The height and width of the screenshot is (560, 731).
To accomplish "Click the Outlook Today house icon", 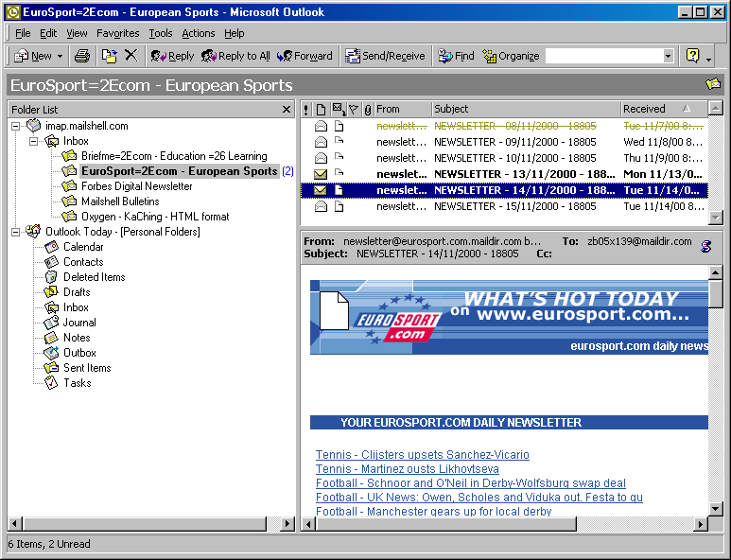I will (x=33, y=231).
